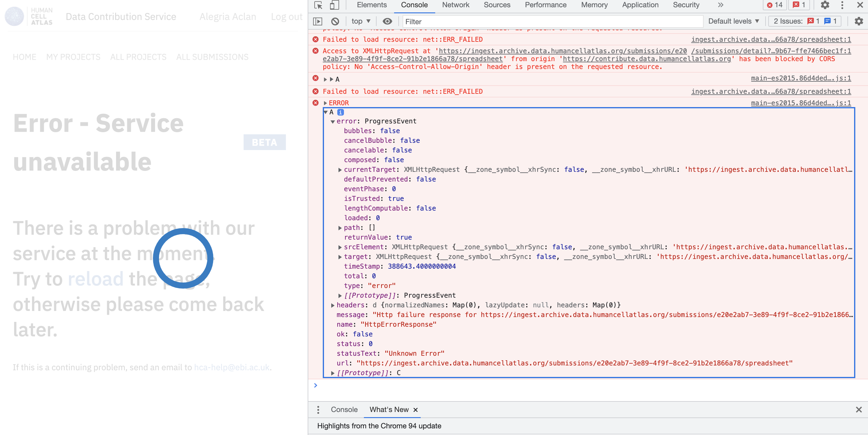Viewport: 868px width, 435px height.
Task: Create a live expression with the eye icon
Action: point(387,21)
